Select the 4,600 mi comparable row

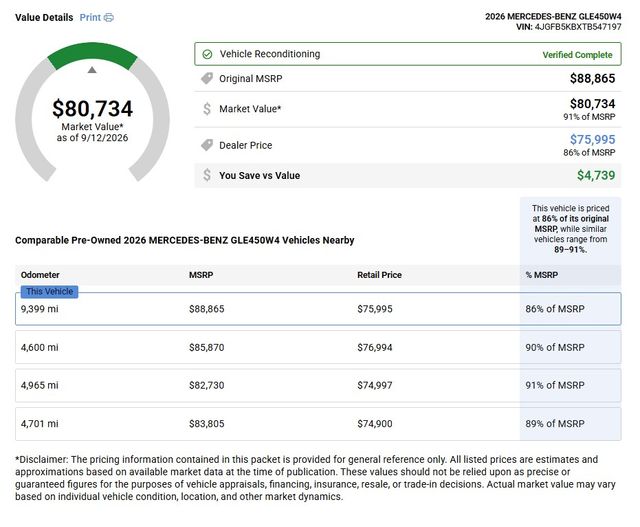(x=318, y=347)
